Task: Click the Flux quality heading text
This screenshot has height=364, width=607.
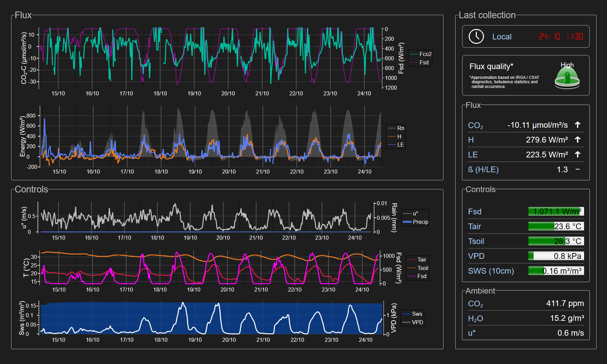Action: coord(491,66)
